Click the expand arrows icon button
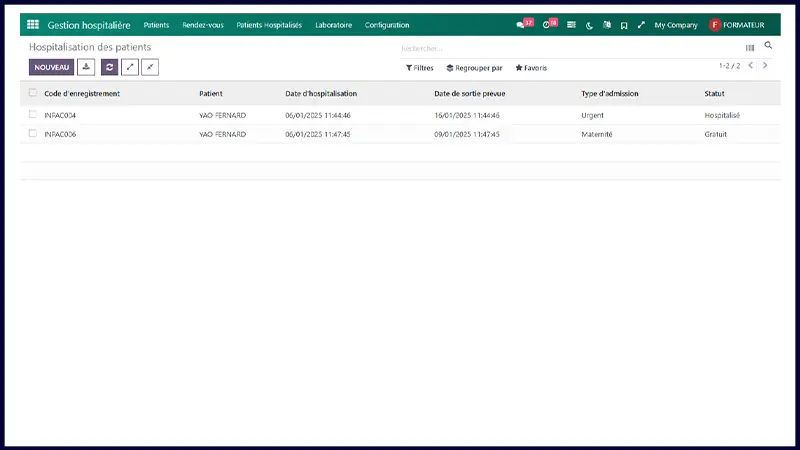Image resolution: width=800 pixels, height=450 pixels. click(130, 67)
